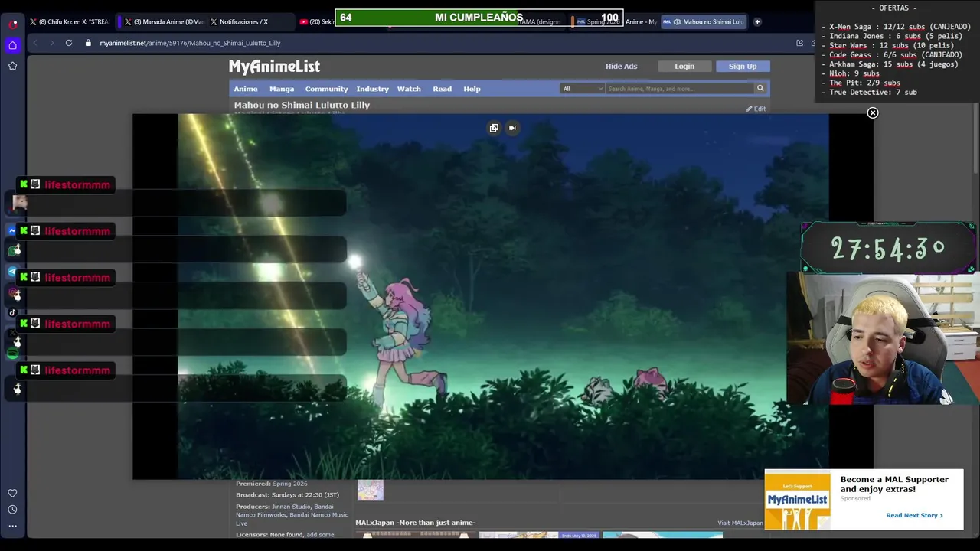Image resolution: width=980 pixels, height=551 pixels.
Task: Click the address bar padlock icon
Action: pos(89,43)
